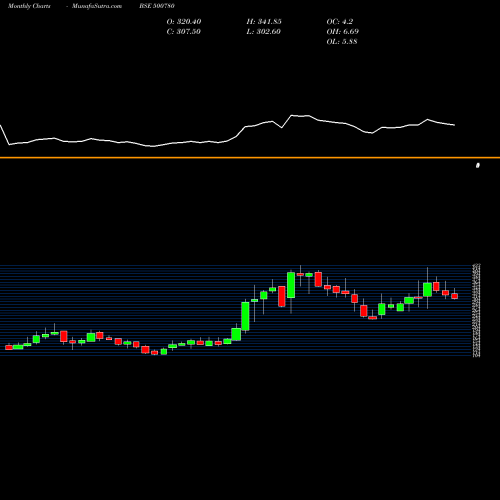Click the low value 'L: 302.60'
Screen dimensions: 500x500
tap(264, 32)
